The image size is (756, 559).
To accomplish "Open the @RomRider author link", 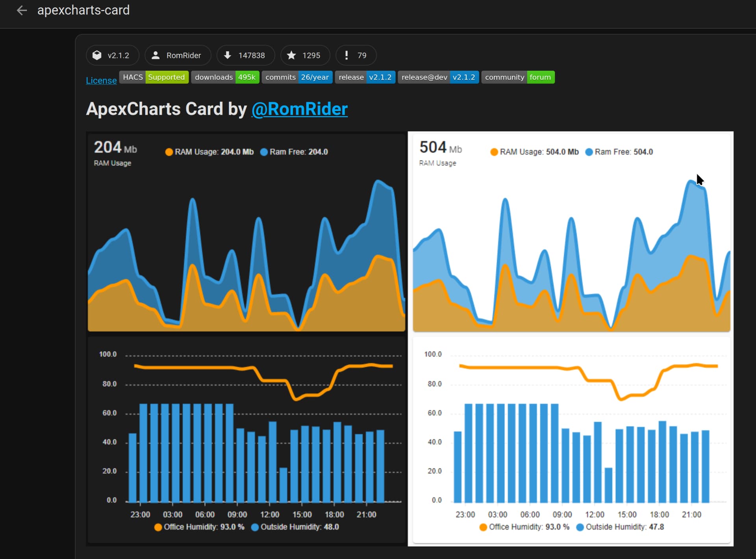I will pos(299,109).
